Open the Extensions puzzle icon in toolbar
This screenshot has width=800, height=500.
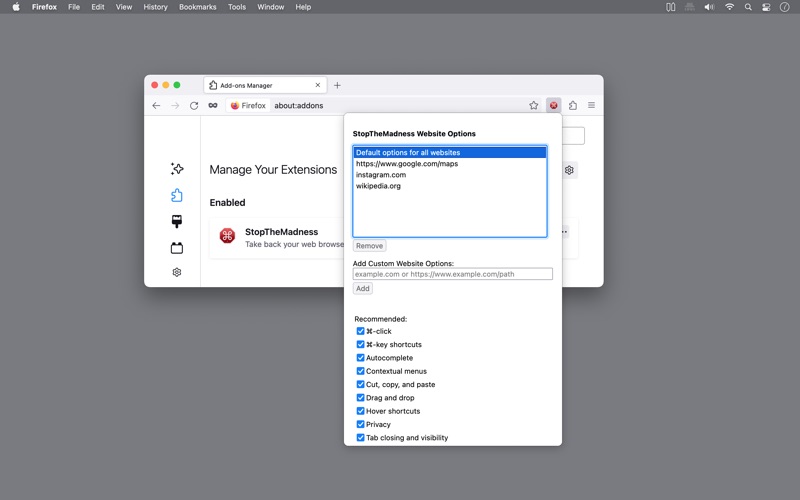click(573, 105)
